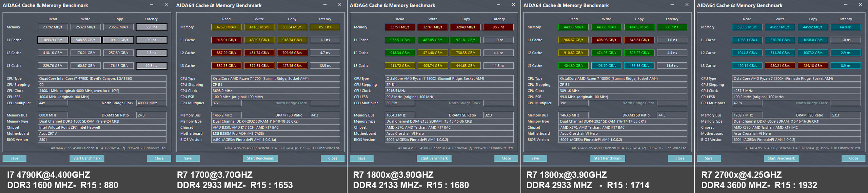Click the 58.6 ns memory latency field
Screen dimensions: 868x193
pyautogui.click(x=151, y=27)
